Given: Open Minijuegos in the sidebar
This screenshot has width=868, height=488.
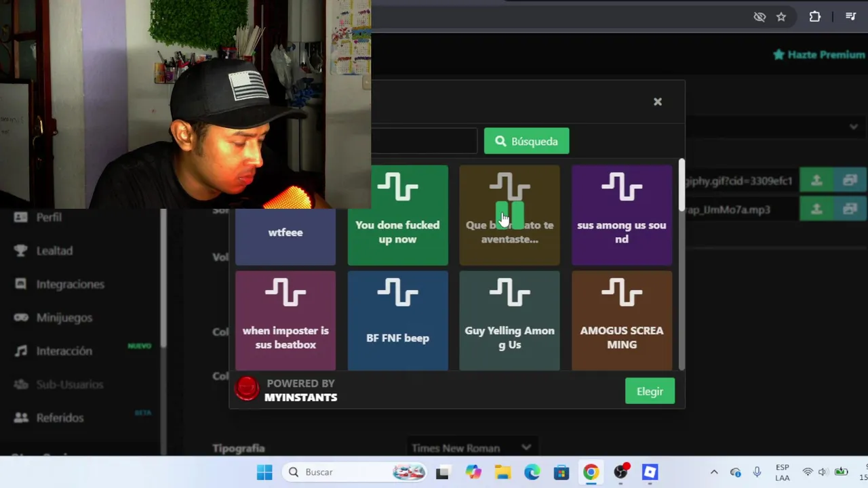Looking at the screenshot, I should tap(64, 317).
